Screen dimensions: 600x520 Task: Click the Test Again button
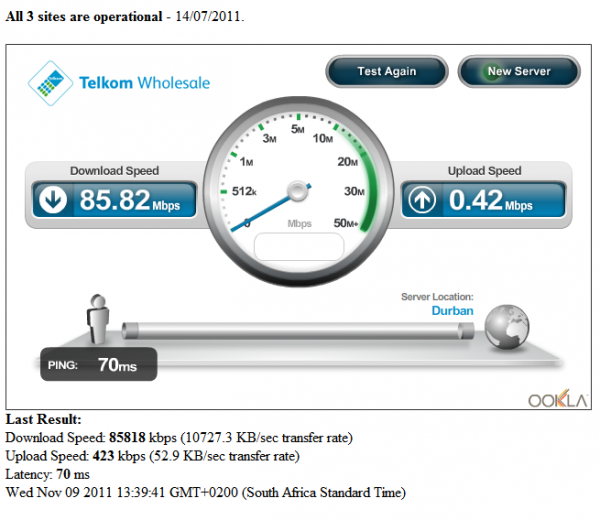386,72
